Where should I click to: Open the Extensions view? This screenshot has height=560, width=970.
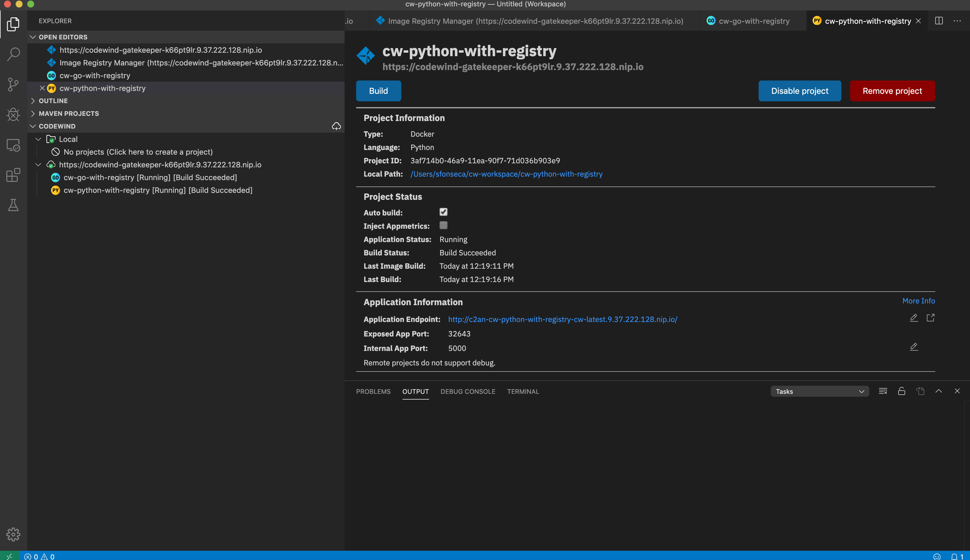tap(13, 175)
